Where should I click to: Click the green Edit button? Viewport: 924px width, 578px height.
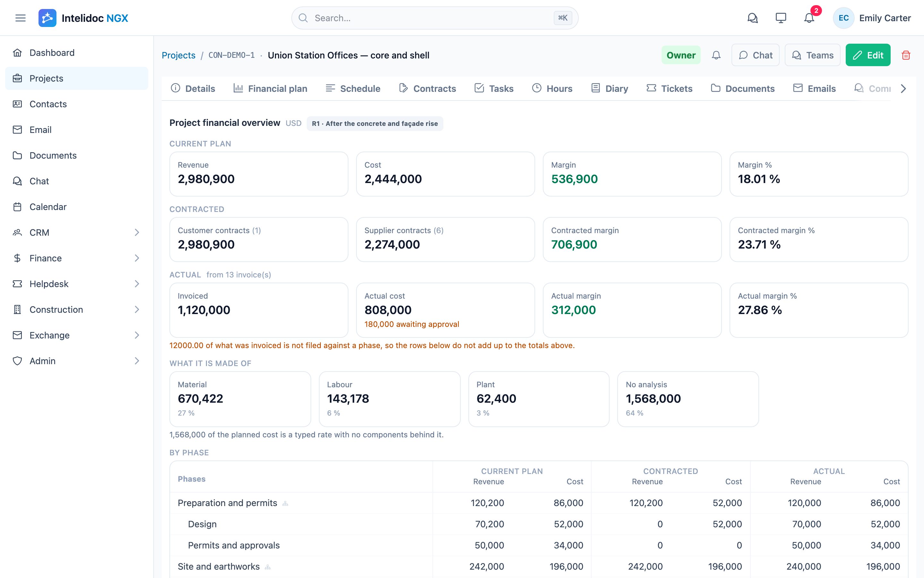coord(868,56)
